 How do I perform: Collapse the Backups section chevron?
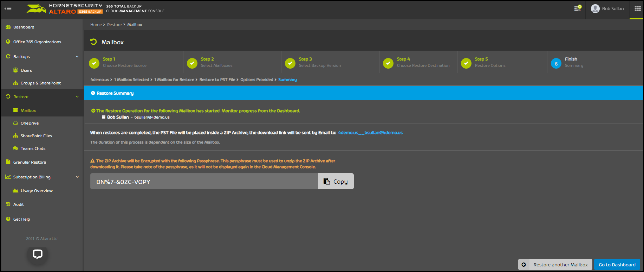pos(77,57)
